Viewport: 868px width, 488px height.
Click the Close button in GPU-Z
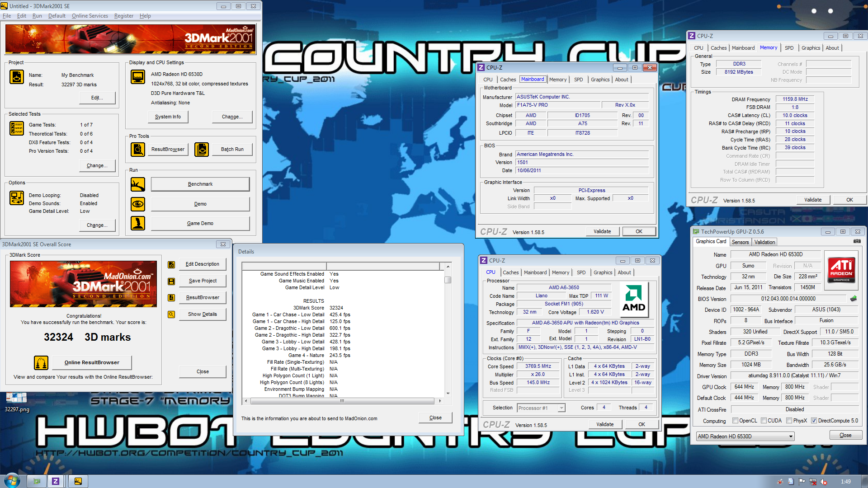845,436
